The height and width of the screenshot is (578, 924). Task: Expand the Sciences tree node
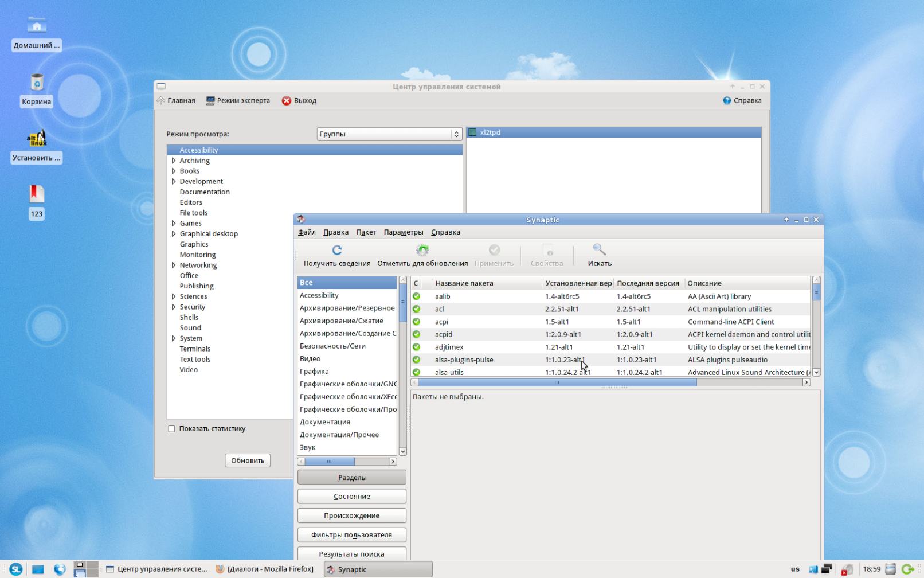point(174,296)
